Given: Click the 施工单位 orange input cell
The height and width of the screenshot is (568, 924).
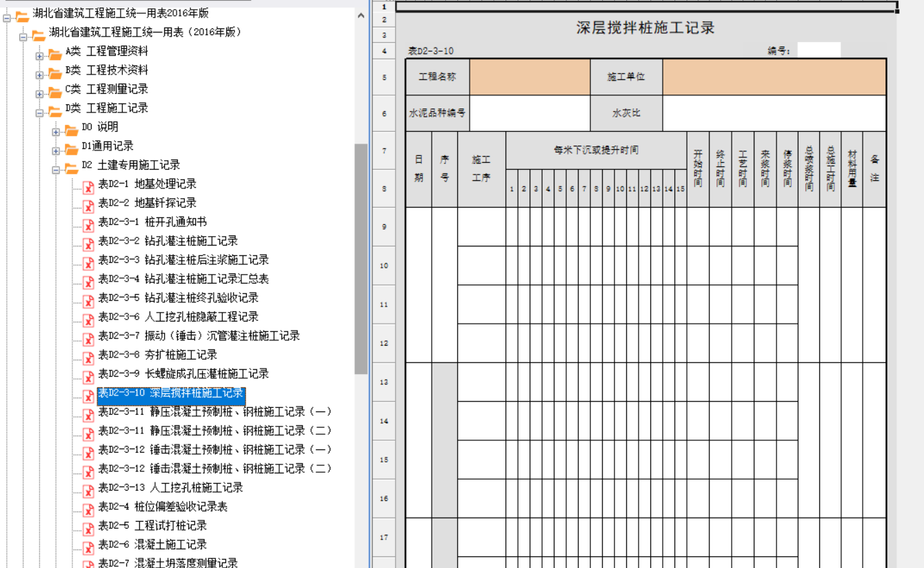Looking at the screenshot, I should tap(774, 77).
